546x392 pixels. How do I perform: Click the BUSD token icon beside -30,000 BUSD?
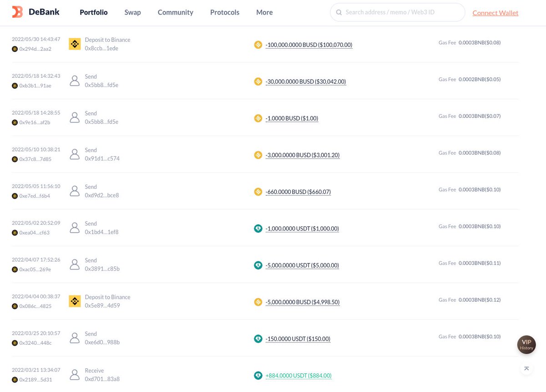pos(258,81)
